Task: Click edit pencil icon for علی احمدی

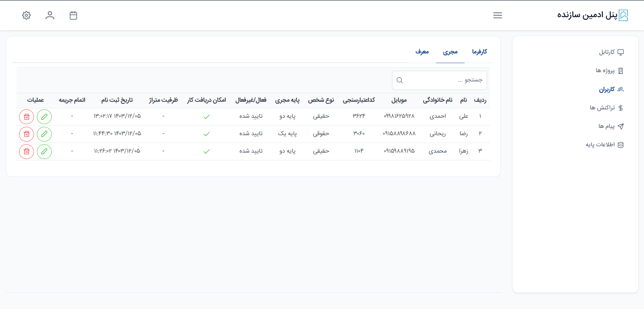Action: click(44, 117)
